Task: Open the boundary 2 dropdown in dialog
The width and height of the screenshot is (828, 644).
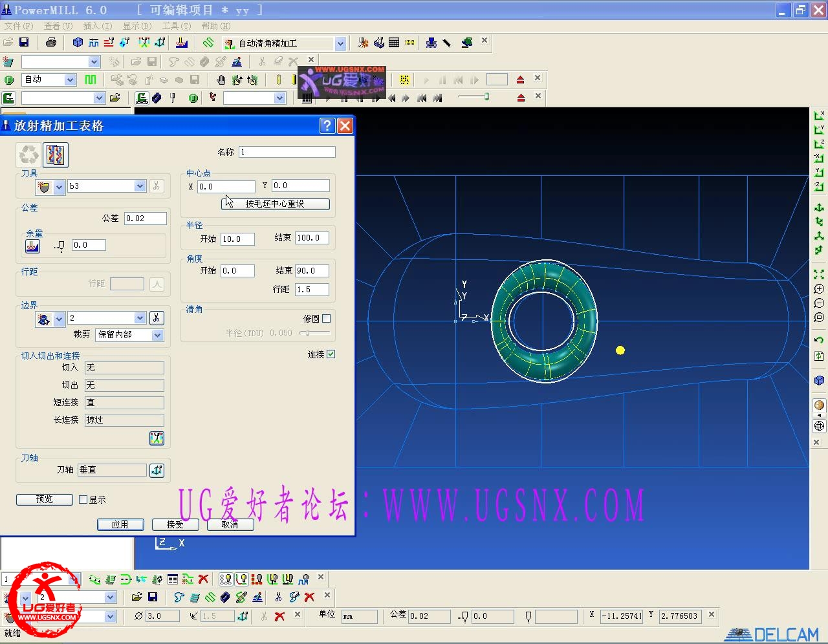Action: click(140, 318)
